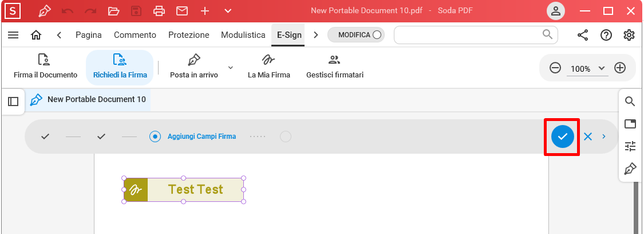Click Richiedi la Firma button
This screenshot has height=234, width=644.
[120, 68]
